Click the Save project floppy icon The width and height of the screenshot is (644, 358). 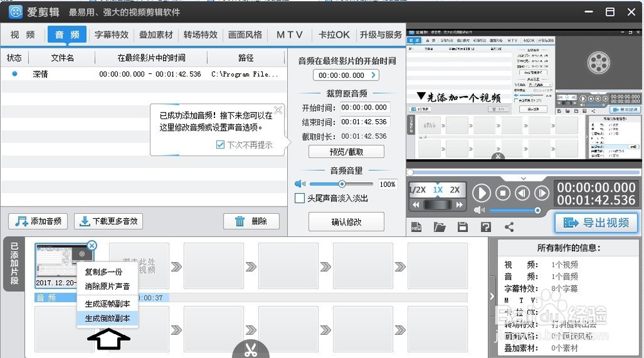463,227
